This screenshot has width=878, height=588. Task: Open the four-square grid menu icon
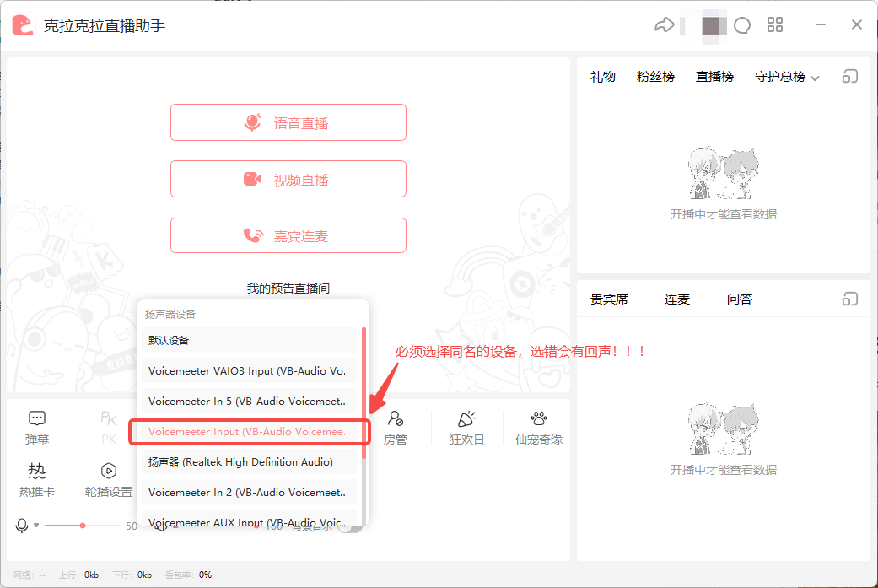[x=775, y=24]
